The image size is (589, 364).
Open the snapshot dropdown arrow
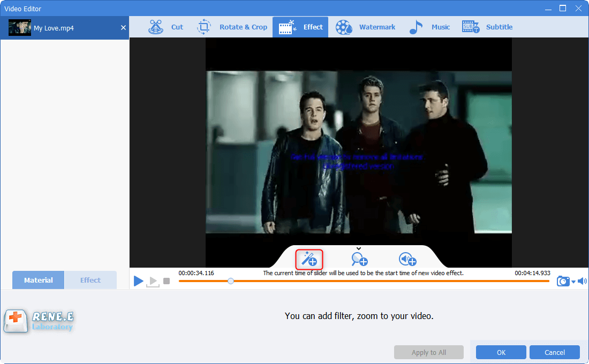[x=573, y=282]
